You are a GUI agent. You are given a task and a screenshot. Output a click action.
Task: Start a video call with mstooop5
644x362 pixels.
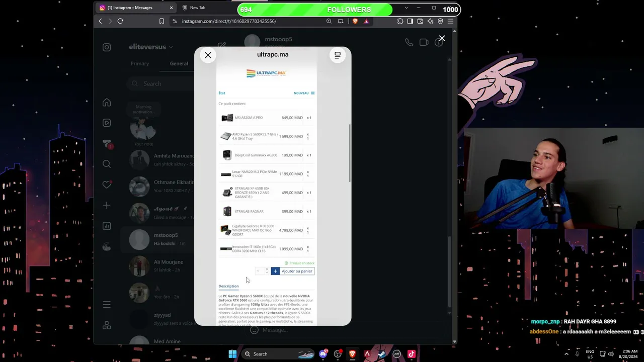click(424, 43)
